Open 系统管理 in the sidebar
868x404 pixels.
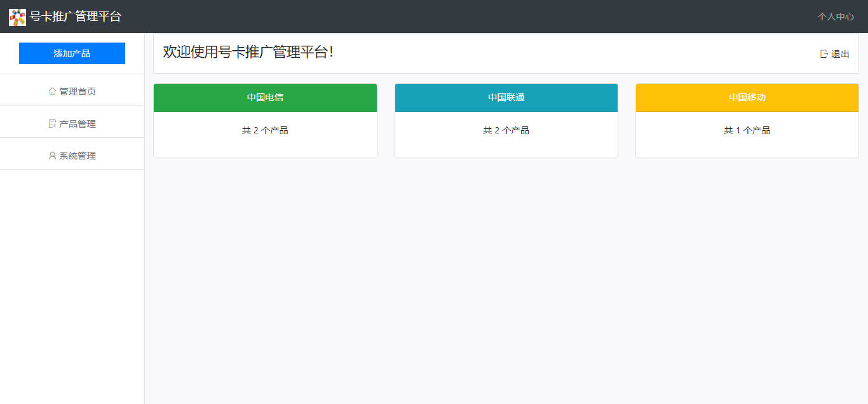72,155
